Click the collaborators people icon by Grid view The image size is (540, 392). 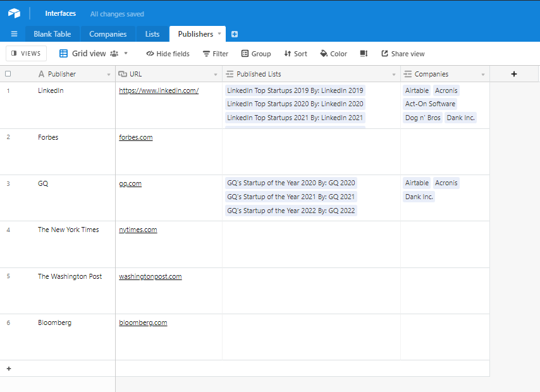coord(114,53)
